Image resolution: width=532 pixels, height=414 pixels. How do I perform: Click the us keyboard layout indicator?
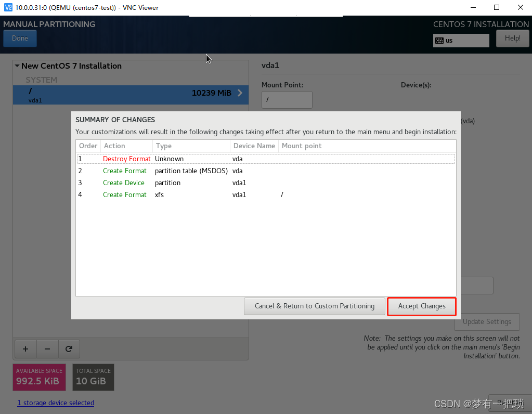[x=461, y=41]
